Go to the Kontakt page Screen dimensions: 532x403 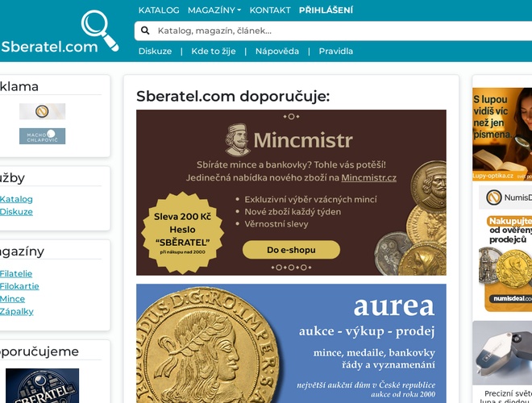click(270, 10)
